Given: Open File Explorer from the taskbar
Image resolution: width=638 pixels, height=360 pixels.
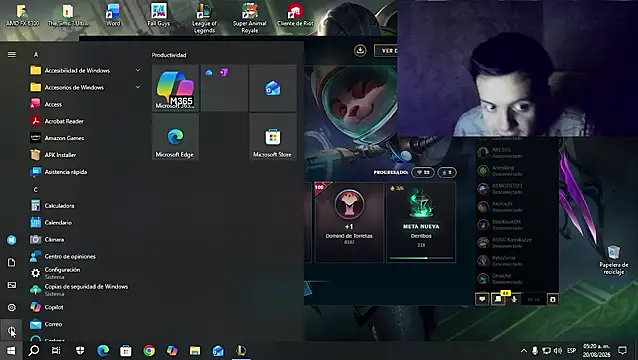Looking at the screenshot, I should tap(195, 350).
